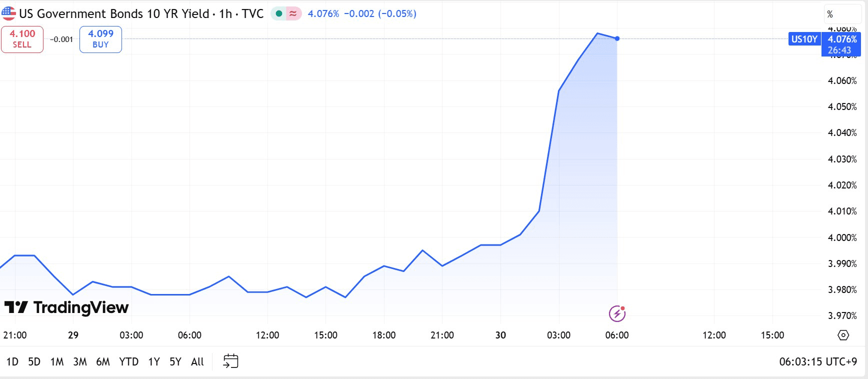Switch to the YTD range

(128, 361)
